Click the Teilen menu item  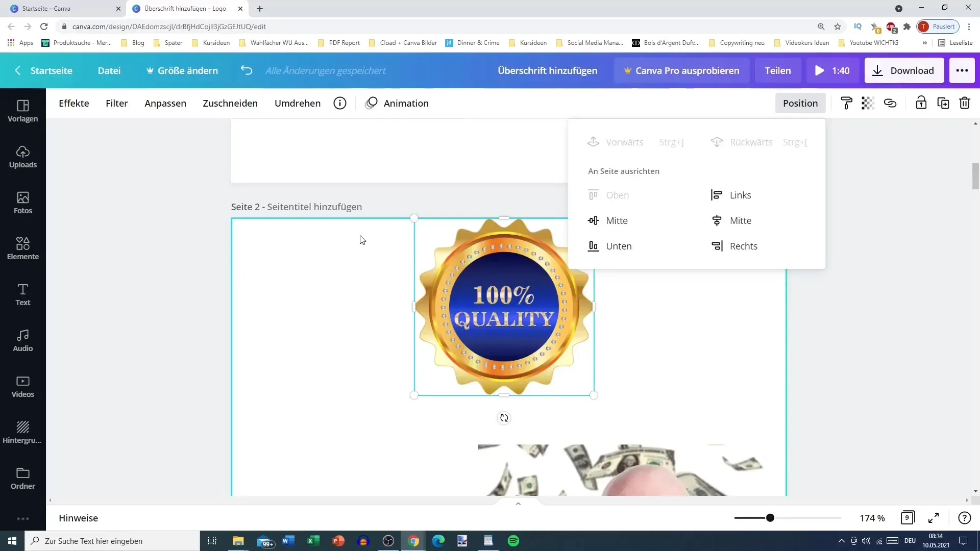click(778, 70)
